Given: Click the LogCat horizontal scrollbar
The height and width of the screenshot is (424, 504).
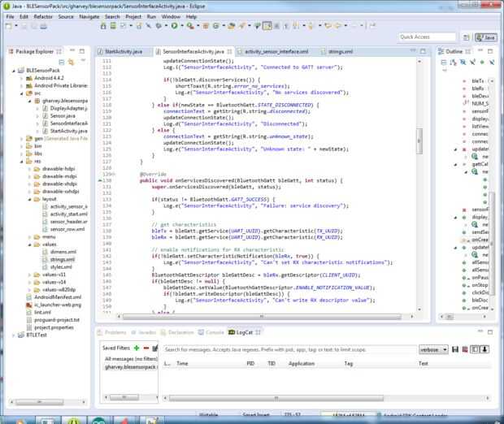Looking at the screenshot, I should click(276, 398).
